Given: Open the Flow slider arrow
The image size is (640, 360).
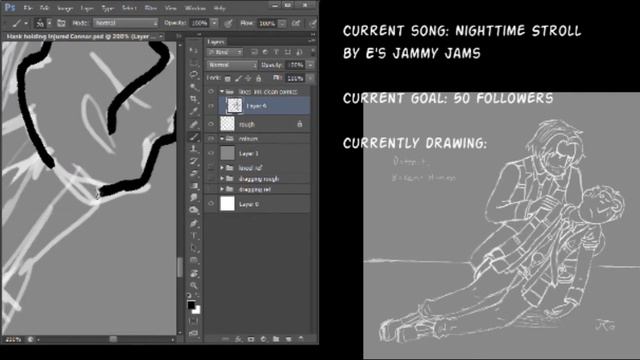Looking at the screenshot, I should (x=282, y=23).
